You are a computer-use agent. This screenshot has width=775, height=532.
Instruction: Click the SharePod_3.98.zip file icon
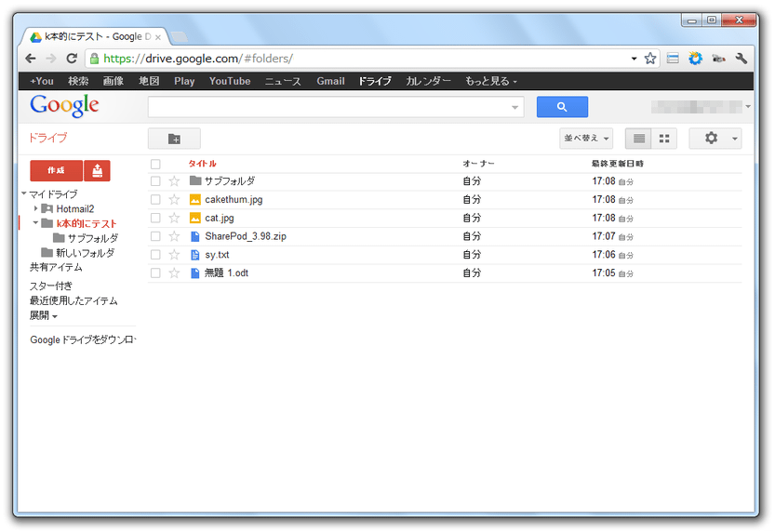pos(195,236)
